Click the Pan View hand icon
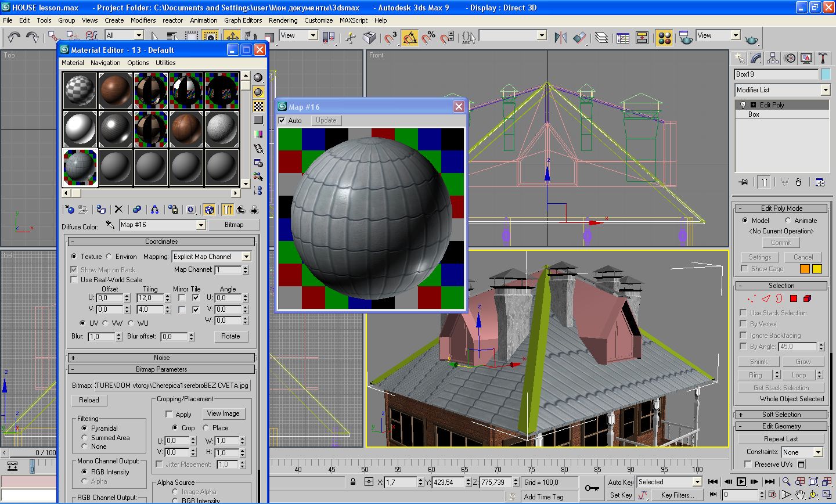The width and height of the screenshot is (836, 504). [800, 495]
